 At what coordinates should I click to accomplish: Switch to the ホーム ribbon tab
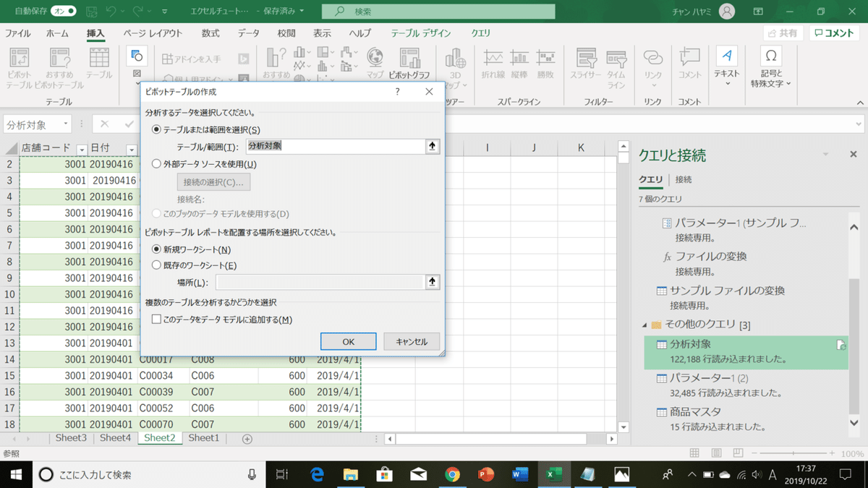coord(57,33)
